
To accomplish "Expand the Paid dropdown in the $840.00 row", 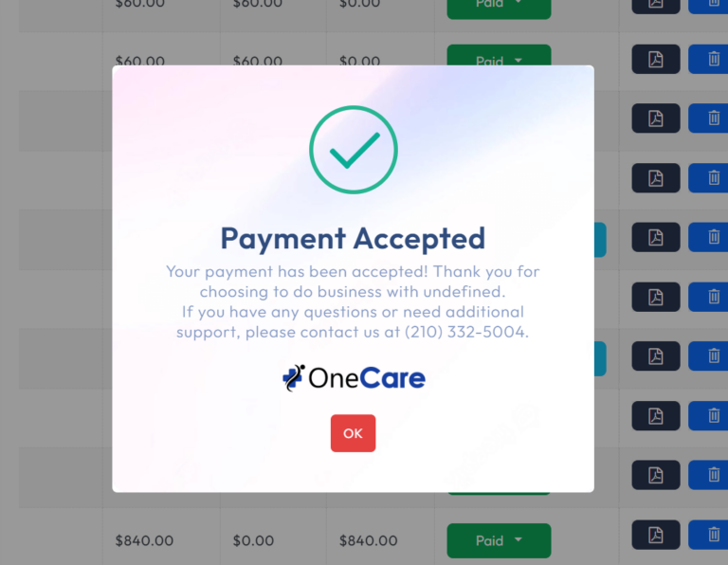I will pyautogui.click(x=499, y=541).
